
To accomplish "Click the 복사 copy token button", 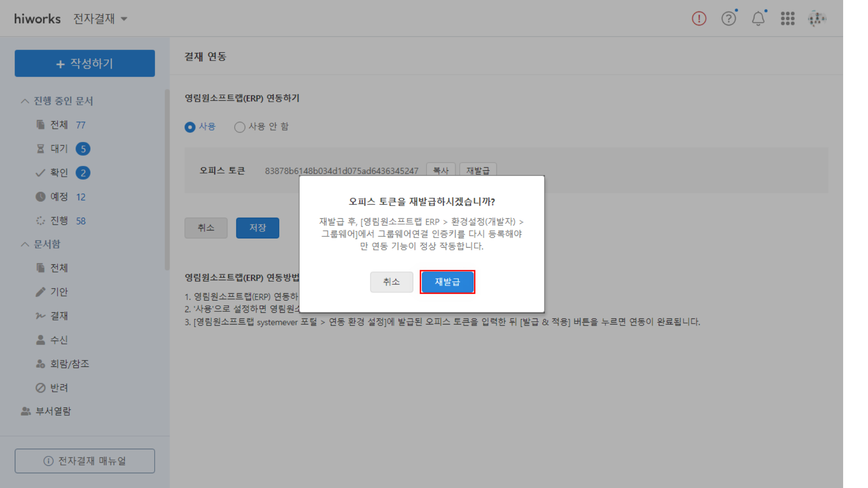I will coord(441,170).
